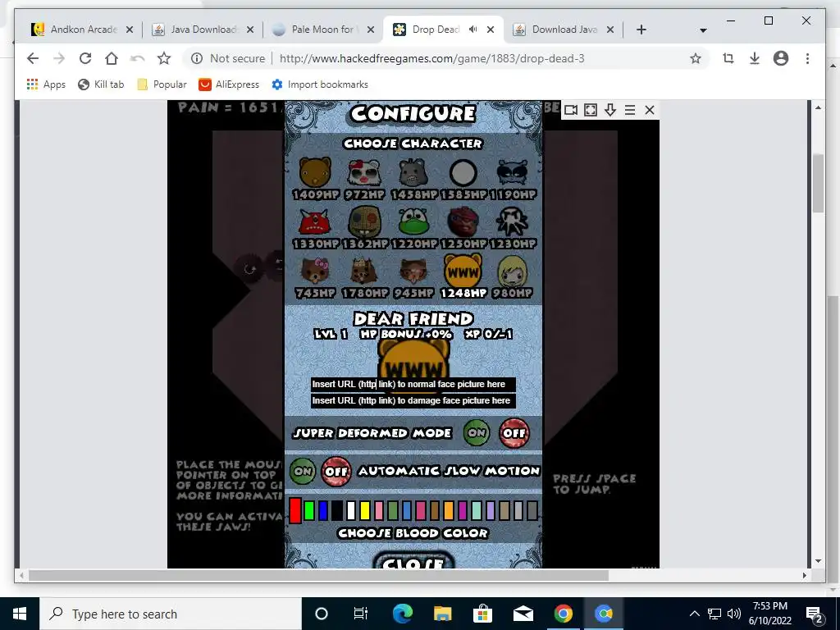Click the taskbar search box
This screenshot has width=840, height=630.
click(x=171, y=614)
